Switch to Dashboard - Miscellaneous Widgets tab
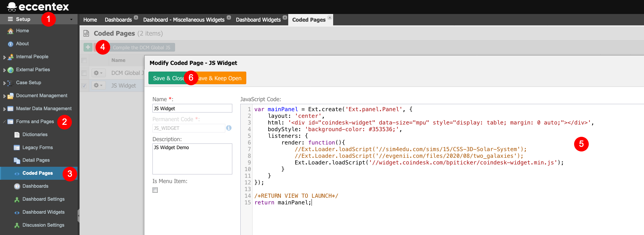This screenshot has width=644, height=235. point(184,20)
